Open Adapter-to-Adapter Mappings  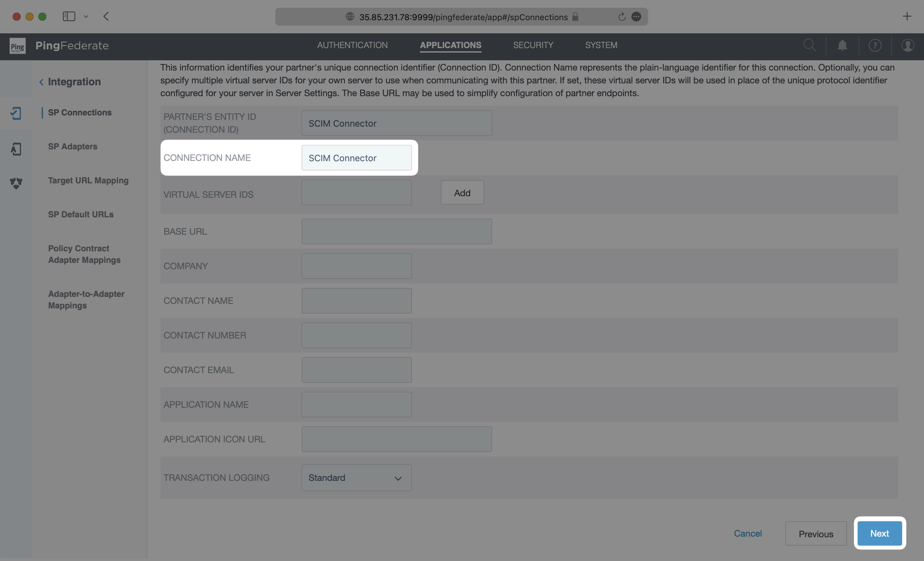click(x=86, y=300)
